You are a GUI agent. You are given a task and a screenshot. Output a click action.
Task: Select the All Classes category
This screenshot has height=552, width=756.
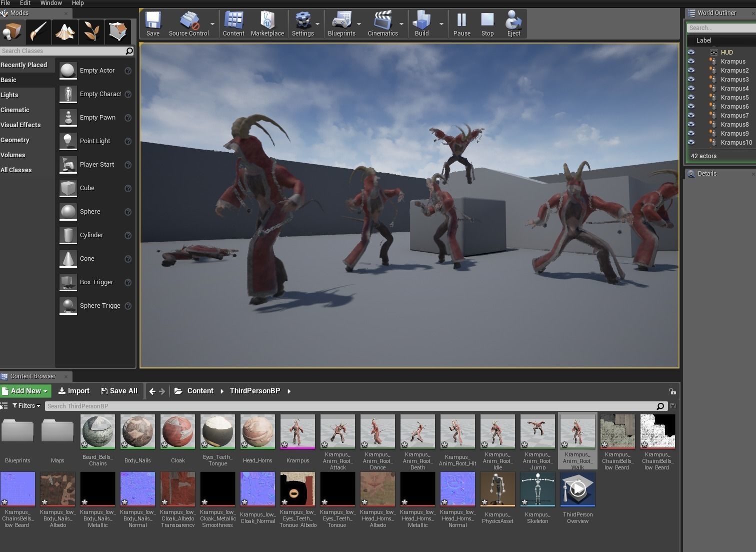[x=27, y=170]
